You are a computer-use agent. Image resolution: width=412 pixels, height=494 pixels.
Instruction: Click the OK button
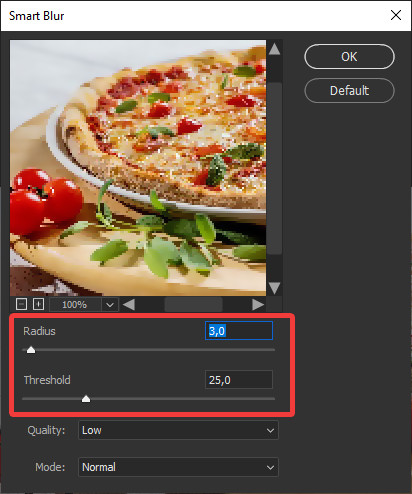349,57
